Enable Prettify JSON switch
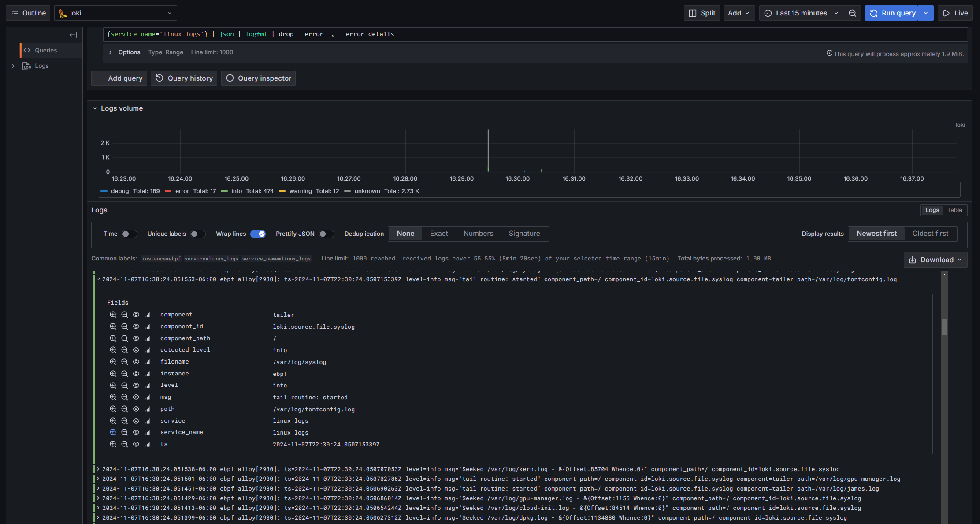 327,234
